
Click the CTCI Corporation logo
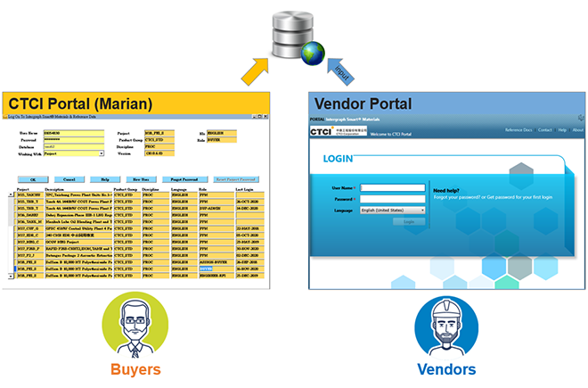[x=339, y=131]
